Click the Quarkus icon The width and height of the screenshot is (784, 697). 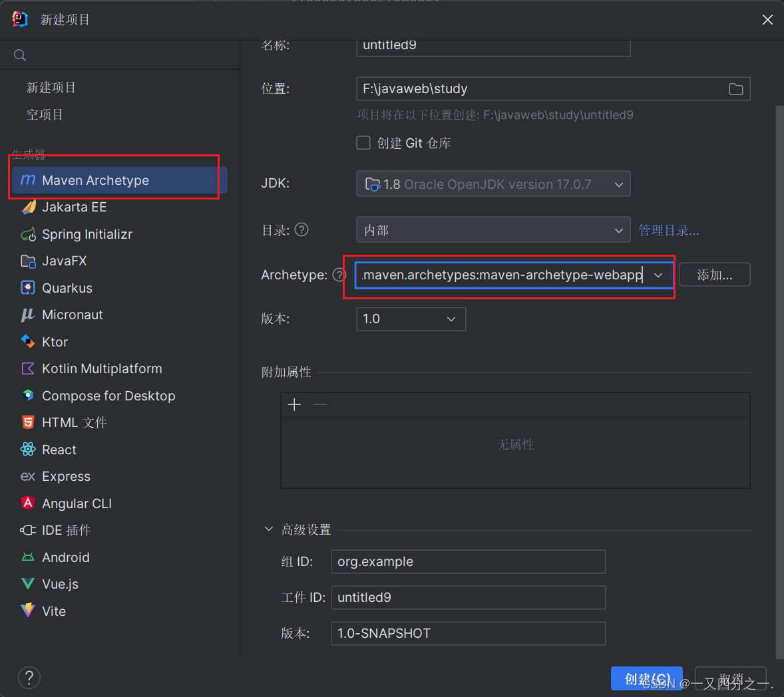pos(28,288)
